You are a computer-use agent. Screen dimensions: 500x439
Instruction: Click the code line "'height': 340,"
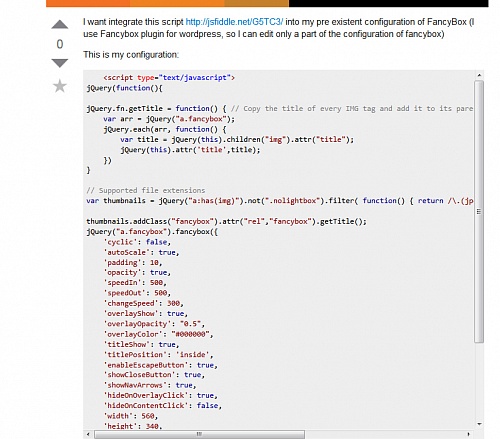point(133,426)
